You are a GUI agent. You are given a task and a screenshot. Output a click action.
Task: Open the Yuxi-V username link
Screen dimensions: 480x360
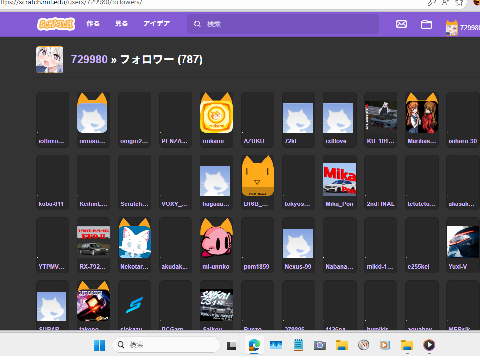pyautogui.click(x=458, y=266)
